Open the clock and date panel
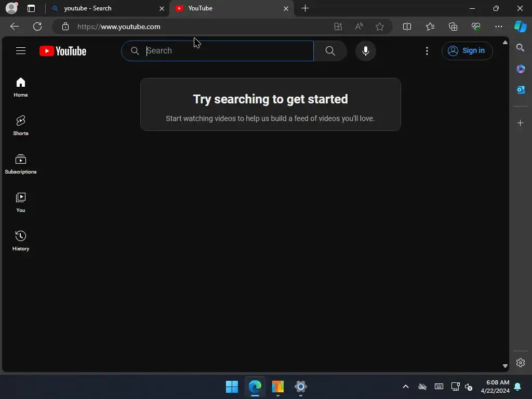Screen dimensions: 532x399 tap(495, 387)
